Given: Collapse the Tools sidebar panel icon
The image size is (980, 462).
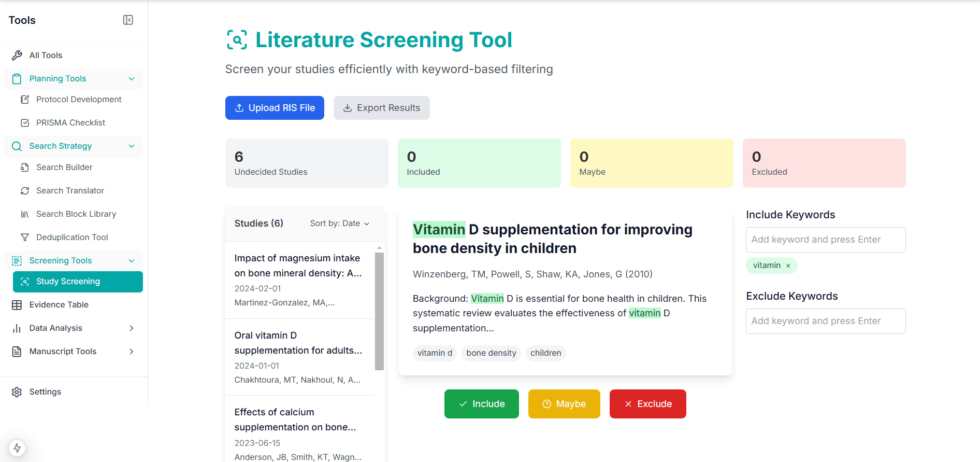Looking at the screenshot, I should pos(128,20).
